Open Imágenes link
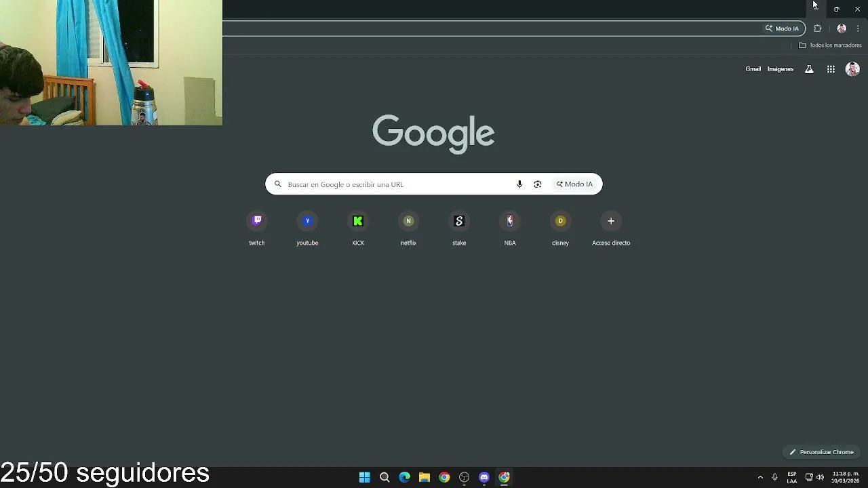Screen dimensions: 868x488 tap(780, 69)
